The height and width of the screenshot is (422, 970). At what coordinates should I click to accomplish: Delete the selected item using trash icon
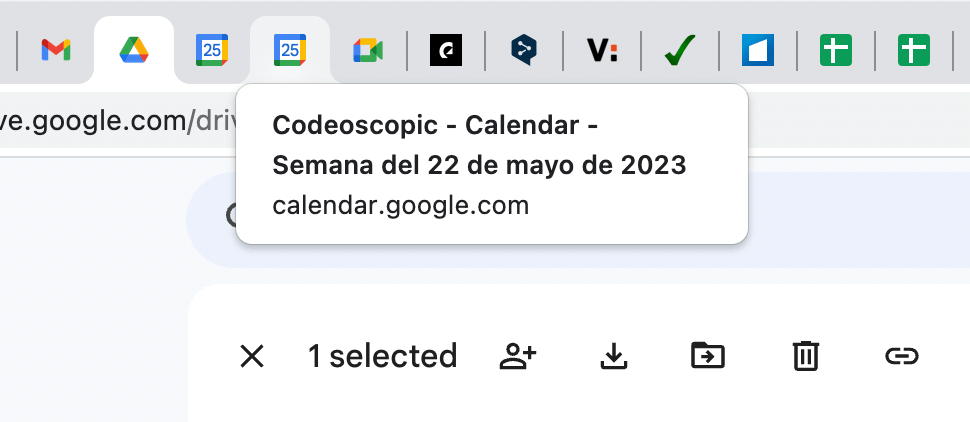805,355
